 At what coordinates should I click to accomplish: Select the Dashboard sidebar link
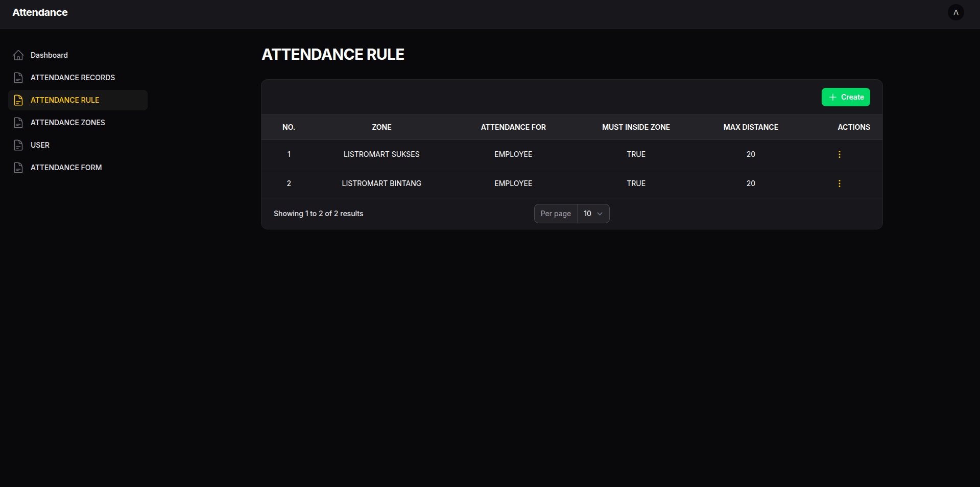point(49,55)
